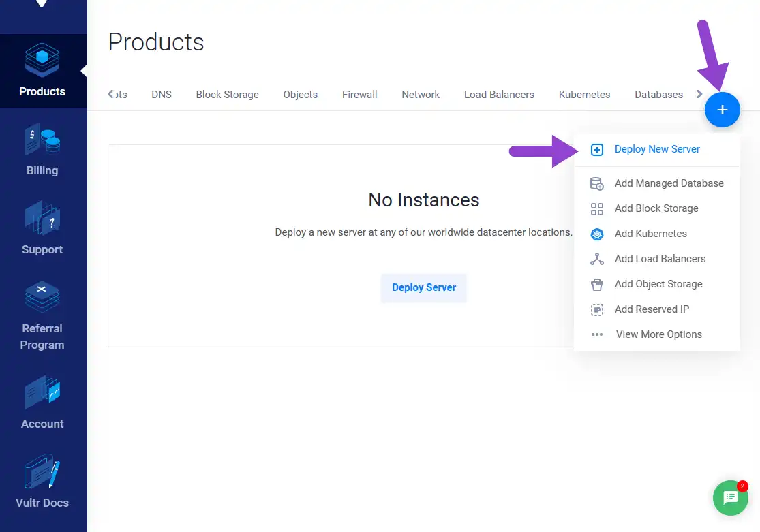This screenshot has height=532, width=760.
Task: Click the Add Load Balancers node icon
Action: (x=596, y=260)
